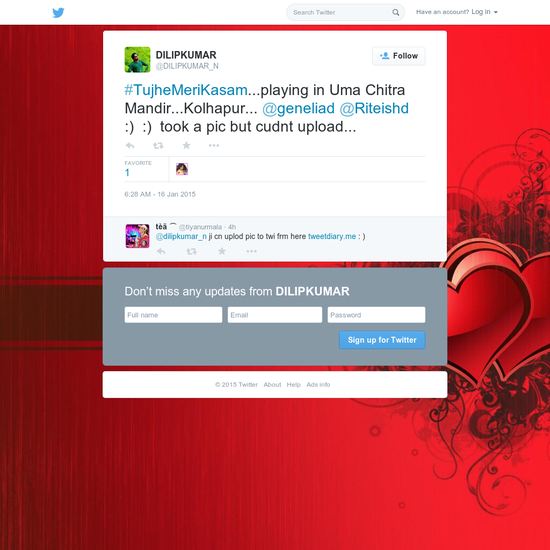Reply to tiyanurmala's tweet

pos(161,251)
